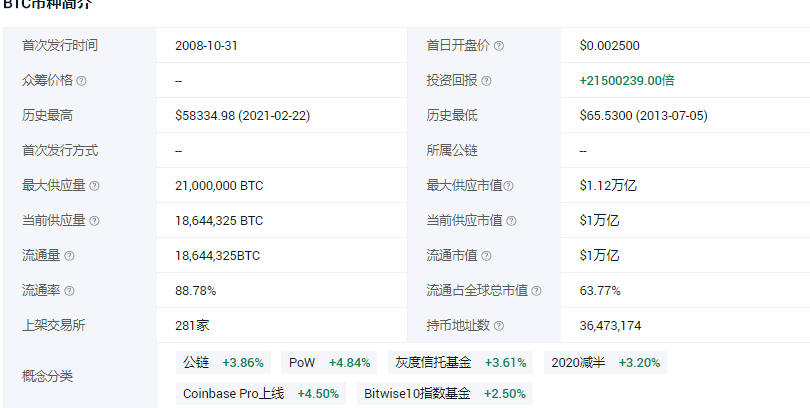Select the Bitwise10指数基金 tag
This screenshot has height=408, width=810.
pyautogui.click(x=444, y=393)
